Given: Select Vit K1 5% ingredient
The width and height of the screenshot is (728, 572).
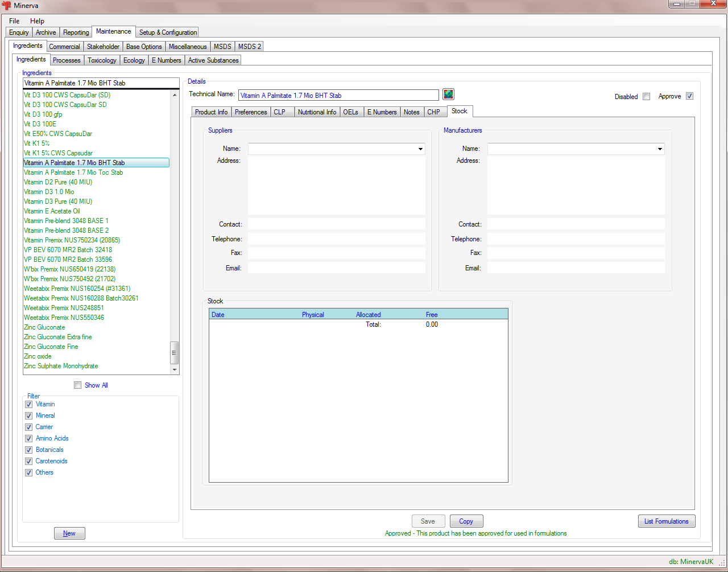Looking at the screenshot, I should pos(36,143).
